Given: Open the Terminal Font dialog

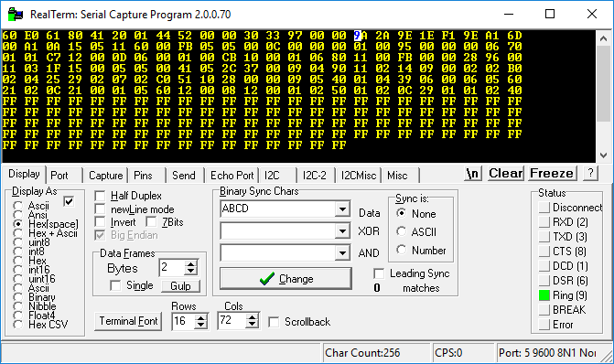Looking at the screenshot, I should point(128,321).
